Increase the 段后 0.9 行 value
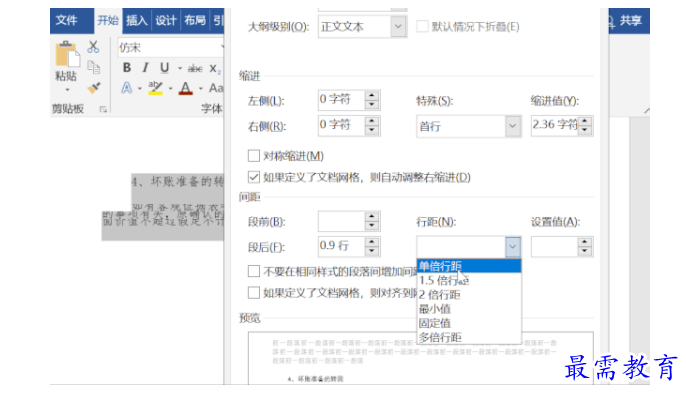686x399 pixels. 372,242
